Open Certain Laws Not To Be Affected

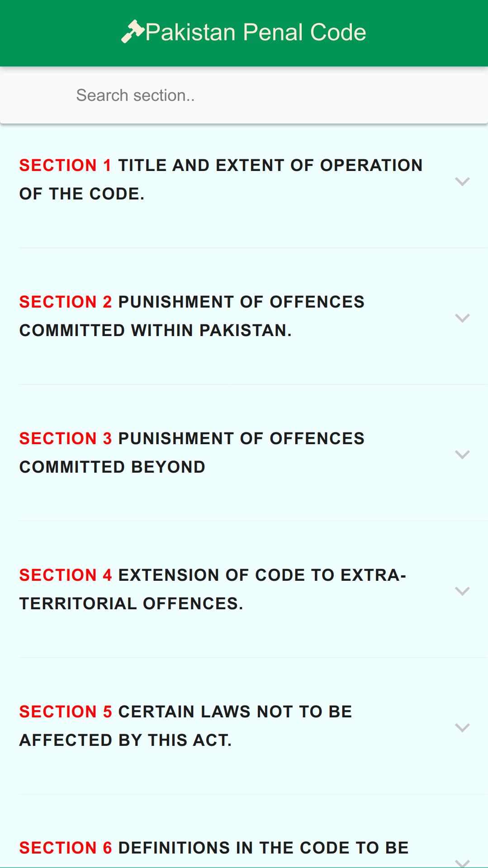(185, 726)
